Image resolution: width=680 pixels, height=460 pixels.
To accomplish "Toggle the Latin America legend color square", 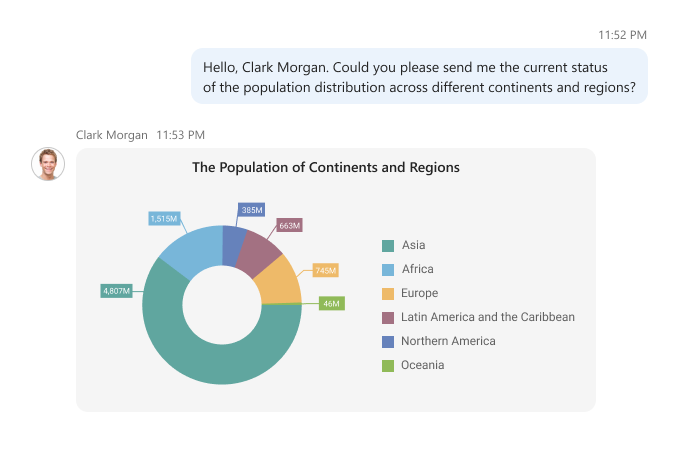I will pyautogui.click(x=387, y=317).
